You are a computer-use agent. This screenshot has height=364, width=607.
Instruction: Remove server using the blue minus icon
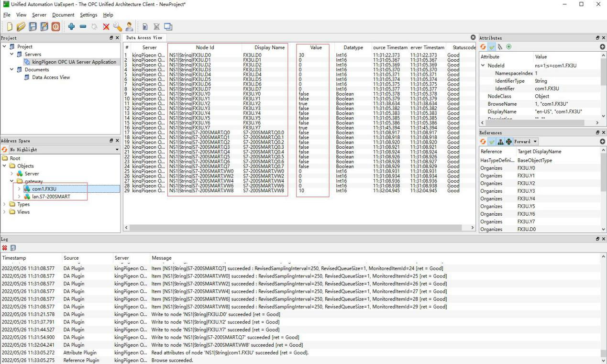click(x=83, y=27)
